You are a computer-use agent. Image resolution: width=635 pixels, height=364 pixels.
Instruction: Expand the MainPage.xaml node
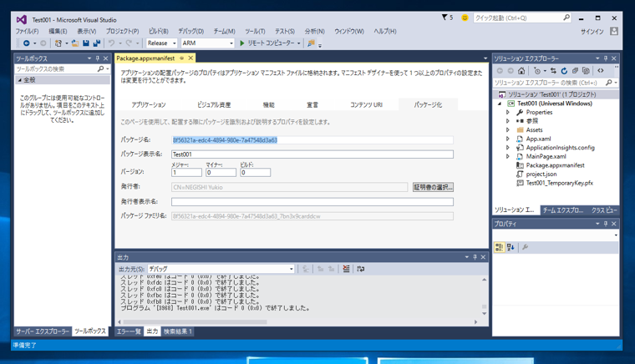point(508,156)
